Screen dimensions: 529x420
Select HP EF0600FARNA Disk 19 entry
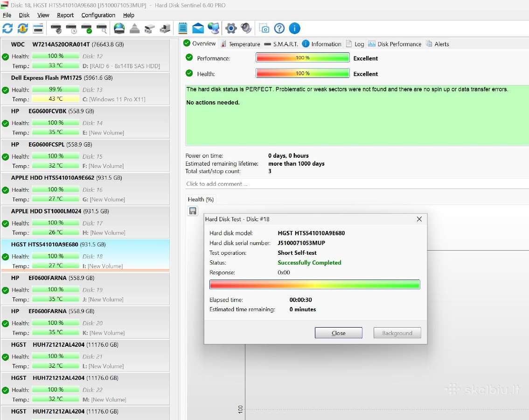click(85, 289)
